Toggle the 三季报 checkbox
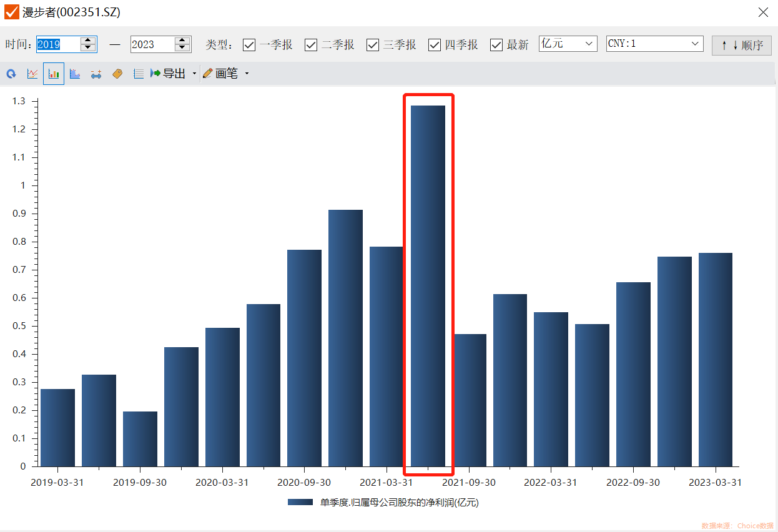Screen dimensions: 778x532 pyautogui.click(x=373, y=45)
